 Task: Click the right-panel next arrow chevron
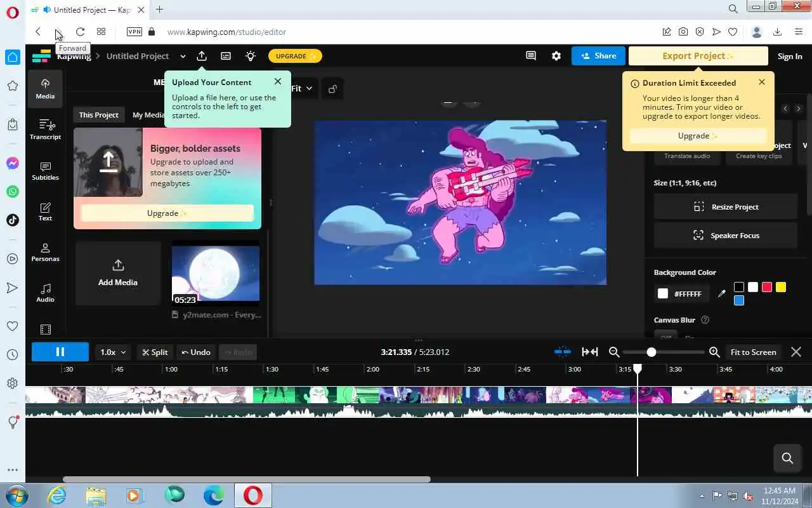799,109
